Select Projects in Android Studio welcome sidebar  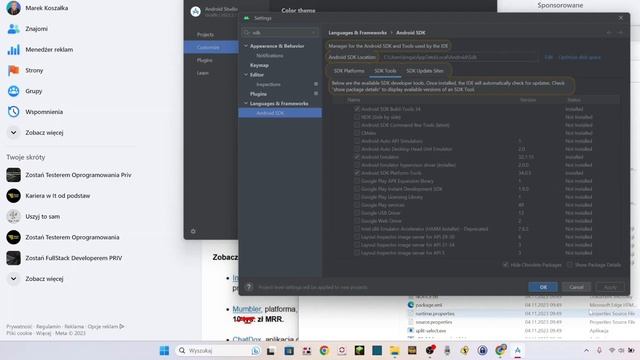(x=205, y=35)
